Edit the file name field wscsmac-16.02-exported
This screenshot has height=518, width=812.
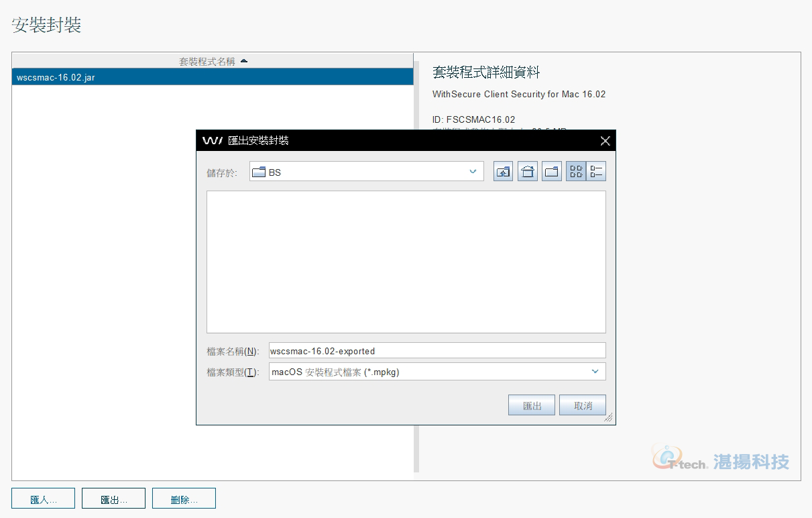pyautogui.click(x=437, y=350)
